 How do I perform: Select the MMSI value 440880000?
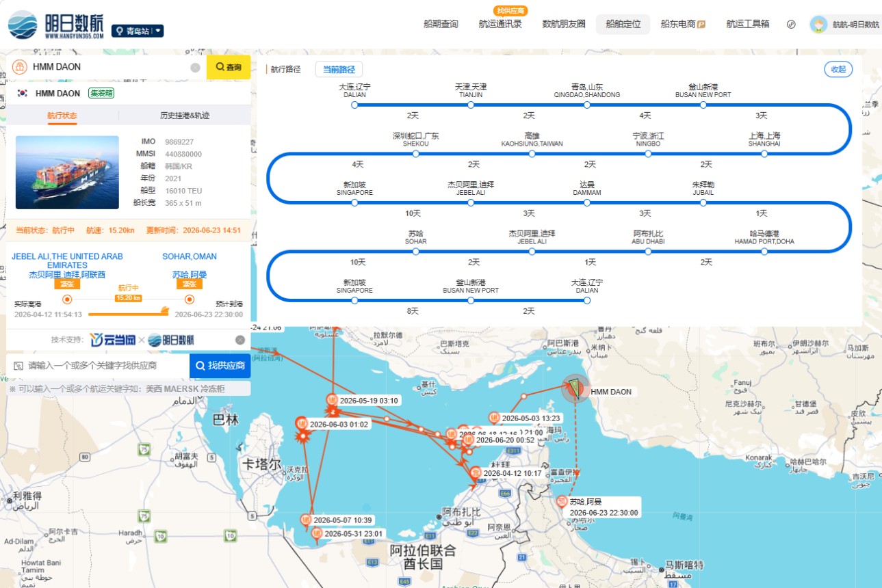[x=183, y=154]
